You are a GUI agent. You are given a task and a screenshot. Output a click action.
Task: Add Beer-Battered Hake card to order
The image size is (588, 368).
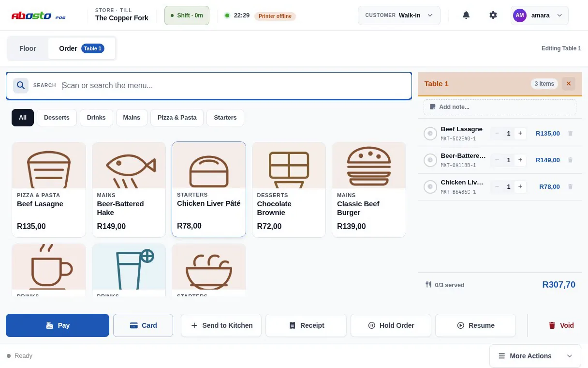(129, 190)
